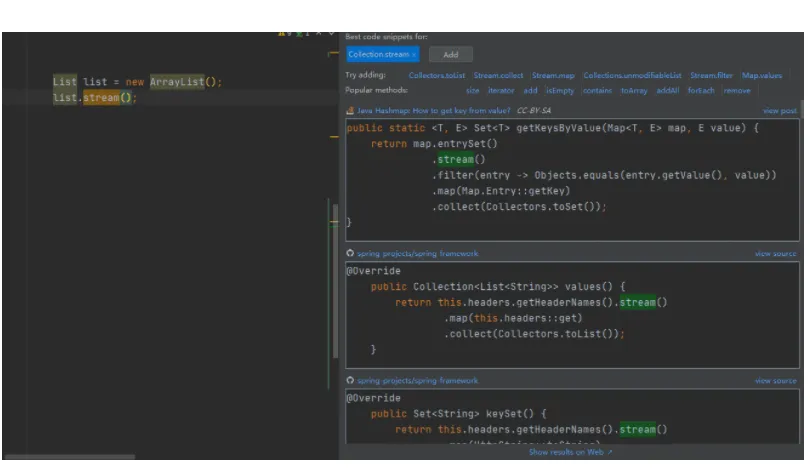This screenshot has height=474, width=810.
Task: Click the editor horizontal scrollbar
Action: click(x=70, y=457)
